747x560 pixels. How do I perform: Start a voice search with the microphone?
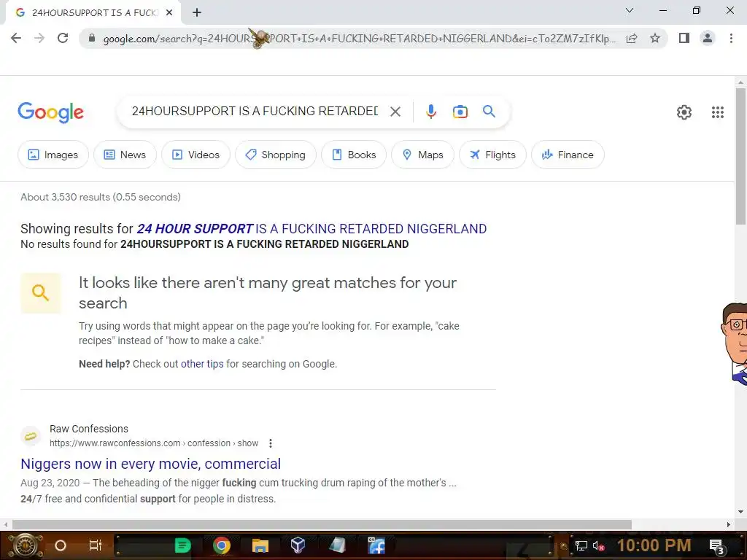pyautogui.click(x=430, y=112)
